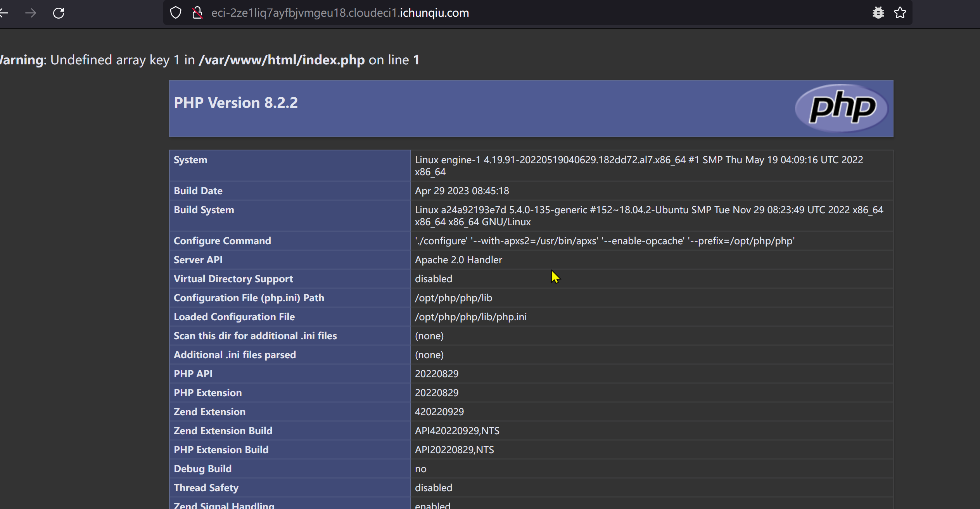Bookmark this page with the star
980x509 pixels.
point(900,13)
